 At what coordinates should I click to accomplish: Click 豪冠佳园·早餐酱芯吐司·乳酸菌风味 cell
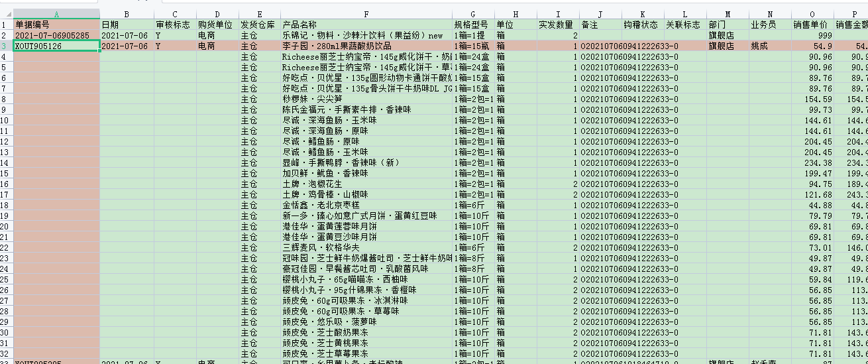366,269
